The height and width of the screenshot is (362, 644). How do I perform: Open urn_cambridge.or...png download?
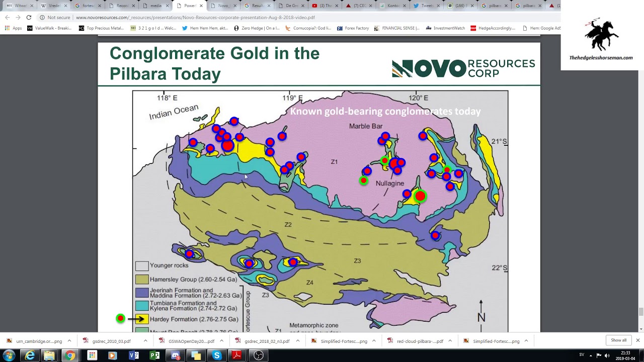(34, 341)
